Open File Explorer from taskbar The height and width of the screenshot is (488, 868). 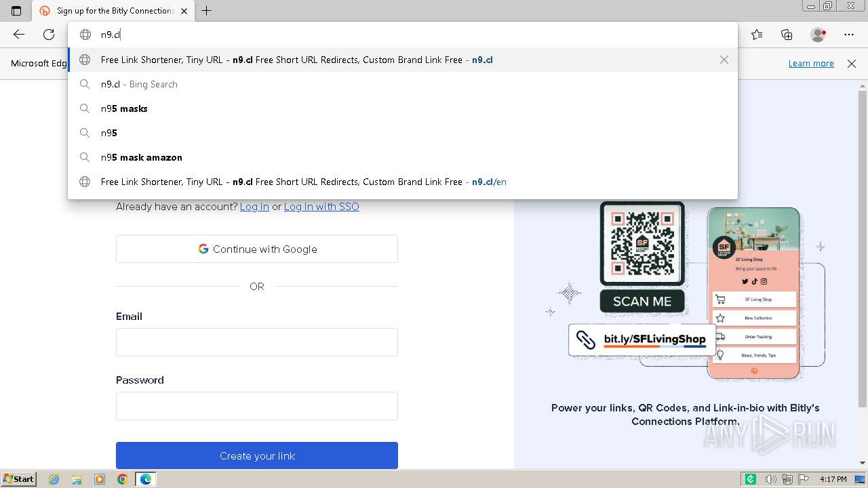coord(77,479)
